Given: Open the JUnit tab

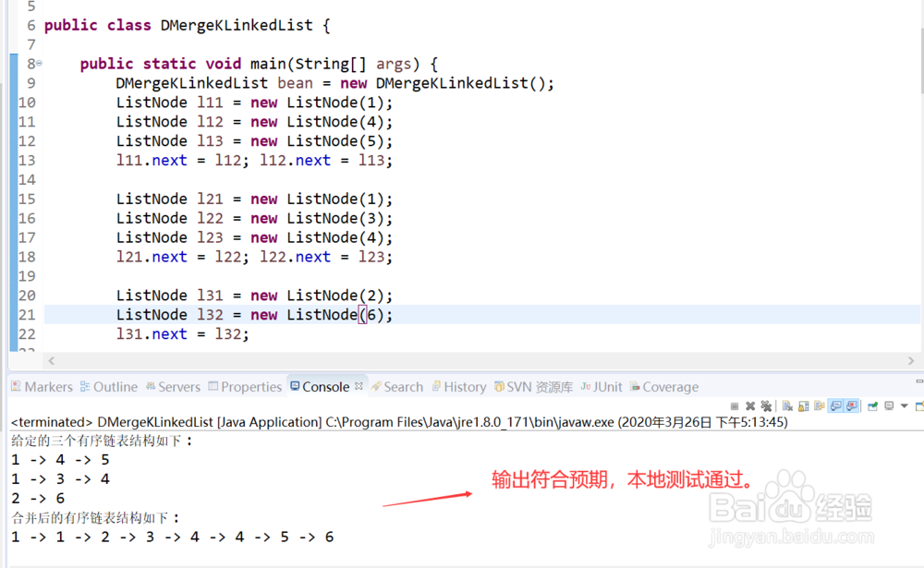Looking at the screenshot, I should point(602,387).
